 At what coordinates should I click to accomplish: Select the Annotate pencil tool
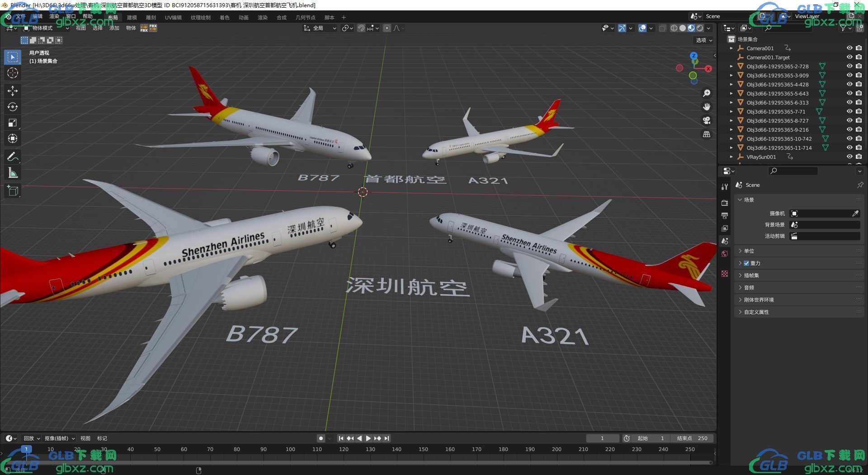(13, 157)
